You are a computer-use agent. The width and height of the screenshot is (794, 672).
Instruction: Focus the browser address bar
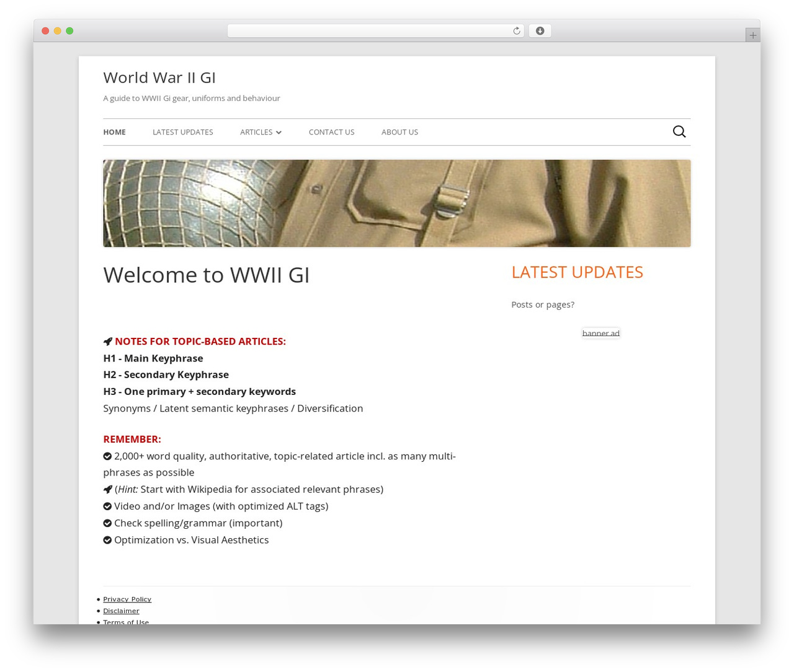pos(375,31)
